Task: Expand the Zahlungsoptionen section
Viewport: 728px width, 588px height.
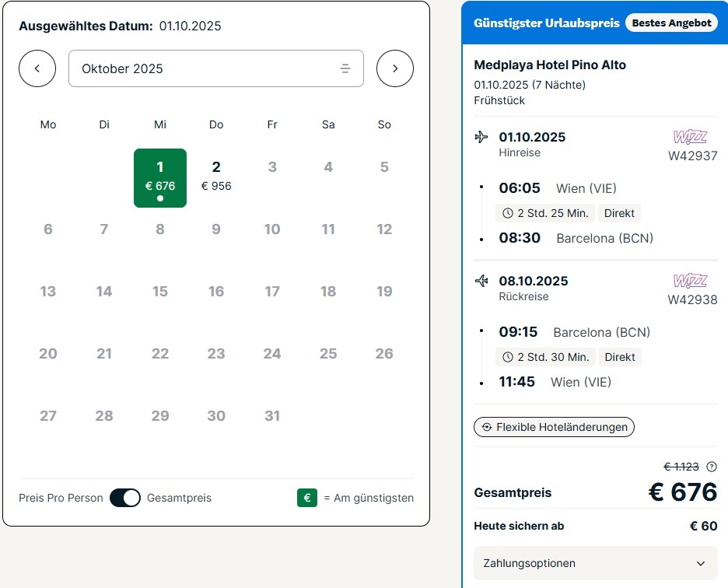Action: (595, 563)
